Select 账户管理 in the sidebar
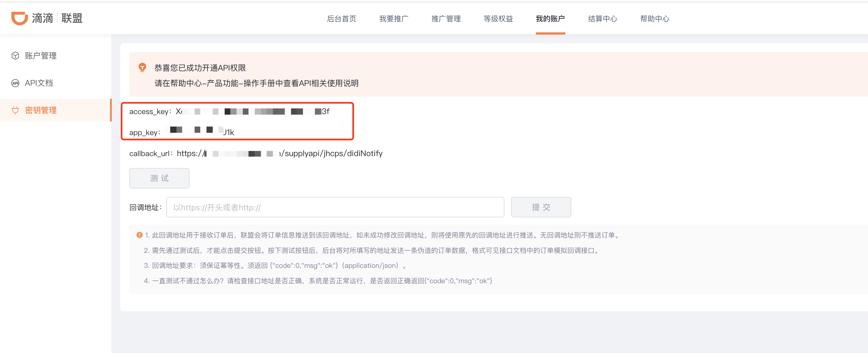 pyautogui.click(x=41, y=56)
